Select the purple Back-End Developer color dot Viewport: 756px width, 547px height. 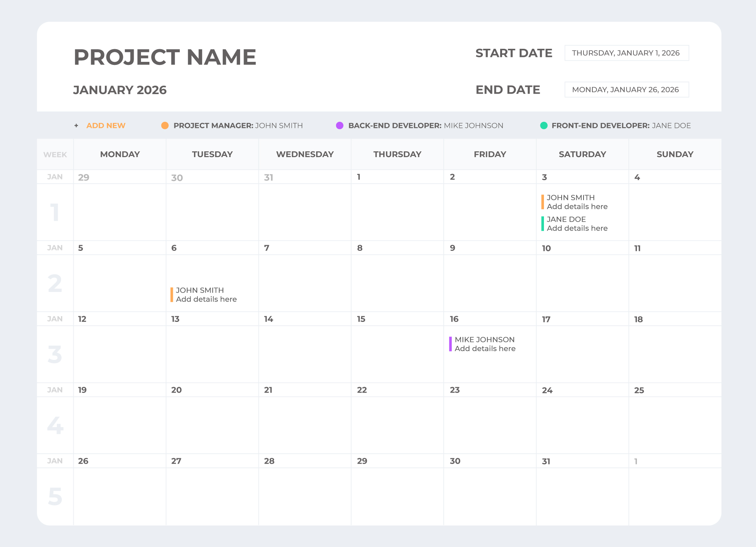tap(340, 126)
